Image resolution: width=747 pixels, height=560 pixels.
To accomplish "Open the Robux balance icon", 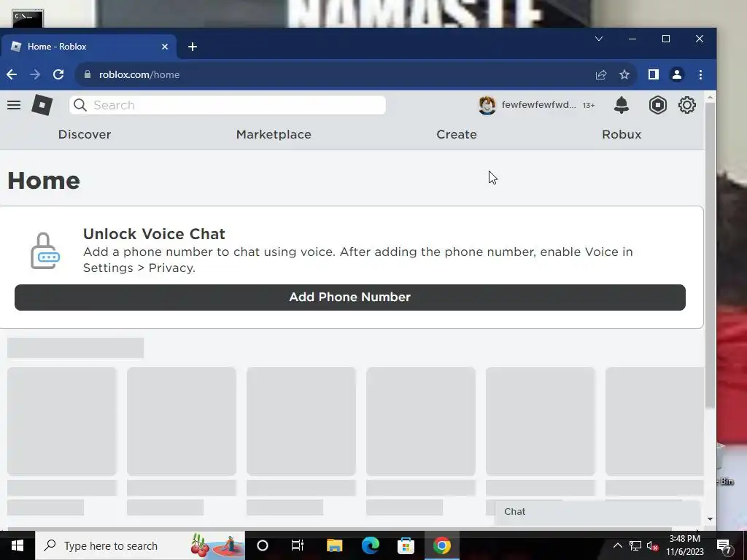I will (657, 105).
